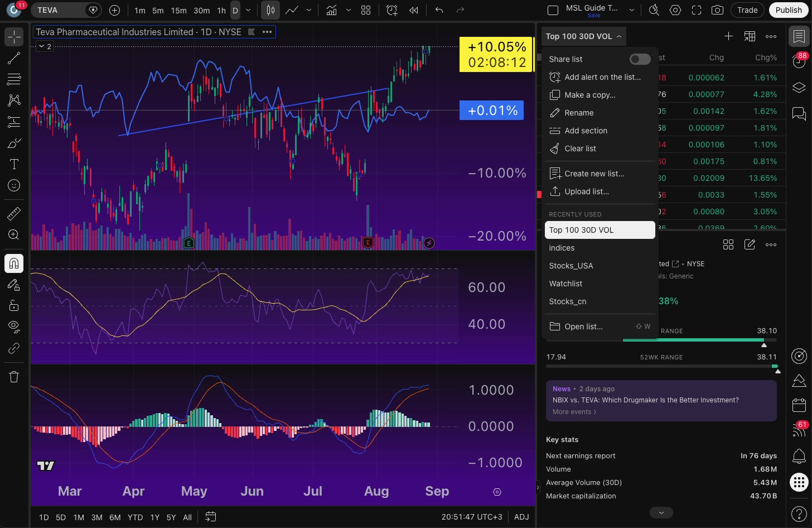Open the calendar panel in right sidebar
The width and height of the screenshot is (812, 528).
click(x=799, y=405)
